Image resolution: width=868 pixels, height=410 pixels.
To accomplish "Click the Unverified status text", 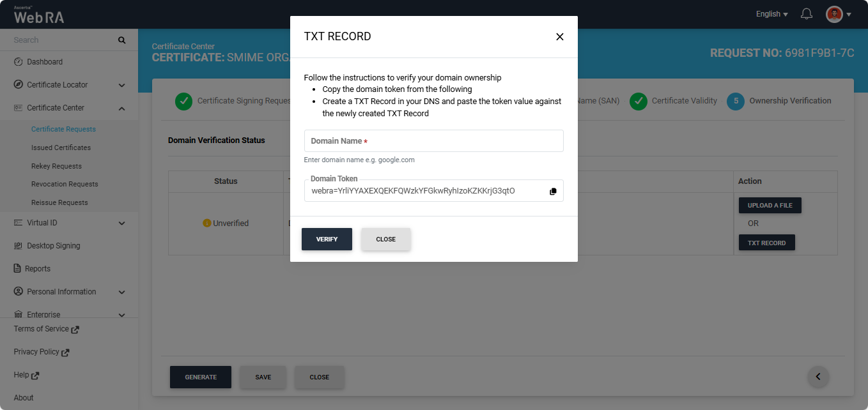I will (231, 224).
